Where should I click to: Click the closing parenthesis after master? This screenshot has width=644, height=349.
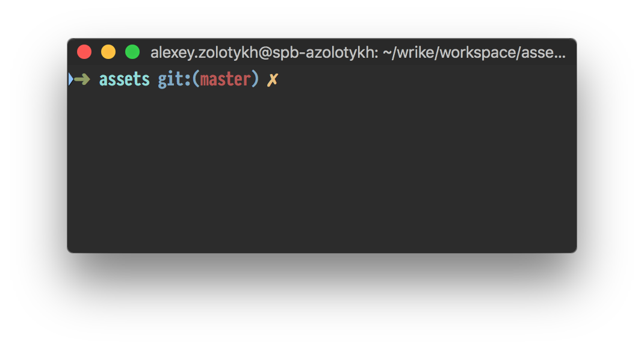point(255,79)
